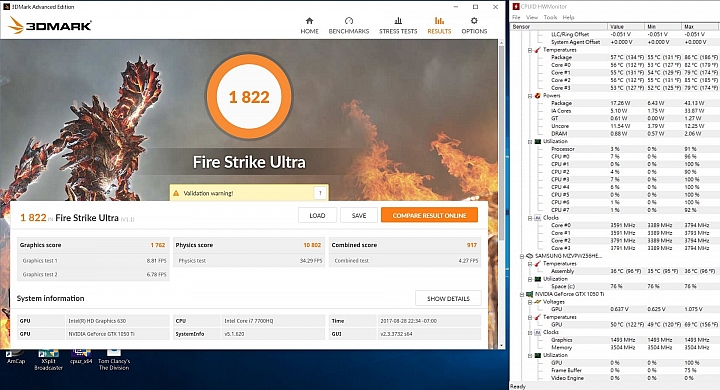This screenshot has width=720, height=390.
Task: Collapse the NVIDIA GeForce GTX 1050 Ti node
Action: [x=522, y=294]
